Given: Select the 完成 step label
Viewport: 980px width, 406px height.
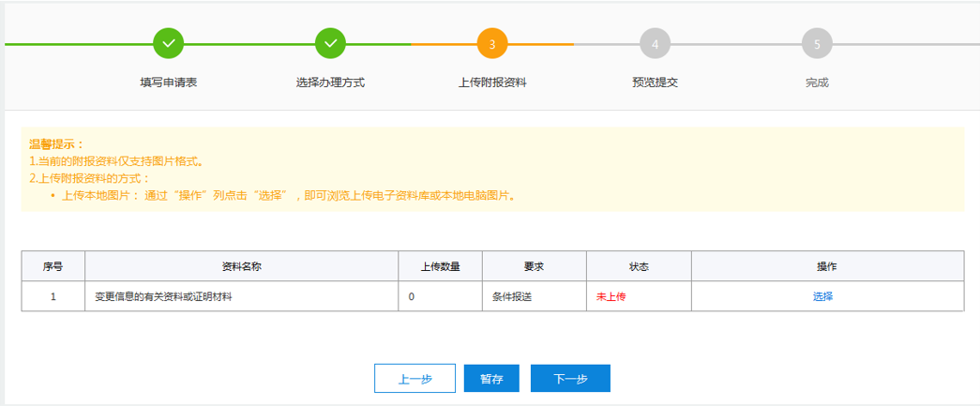Looking at the screenshot, I should (x=817, y=83).
